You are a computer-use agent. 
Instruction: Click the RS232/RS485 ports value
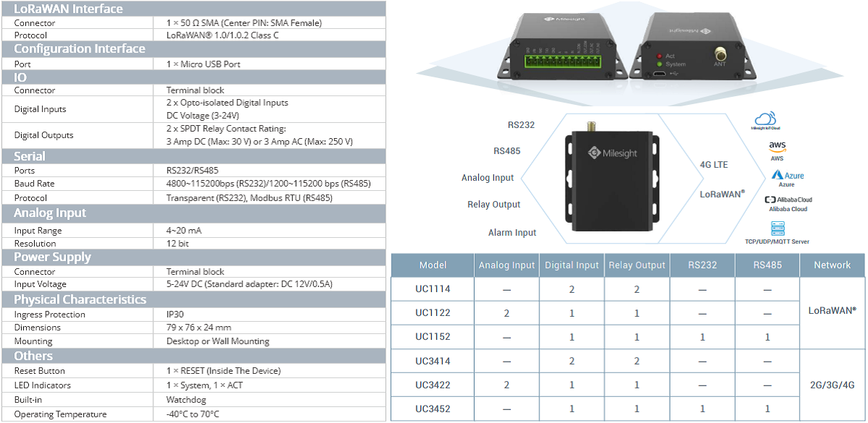pyautogui.click(x=193, y=171)
